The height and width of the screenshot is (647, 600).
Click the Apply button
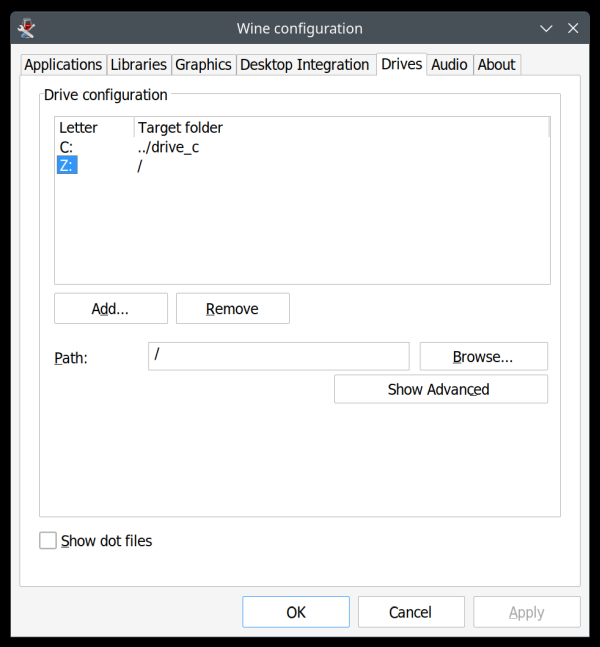(527, 612)
